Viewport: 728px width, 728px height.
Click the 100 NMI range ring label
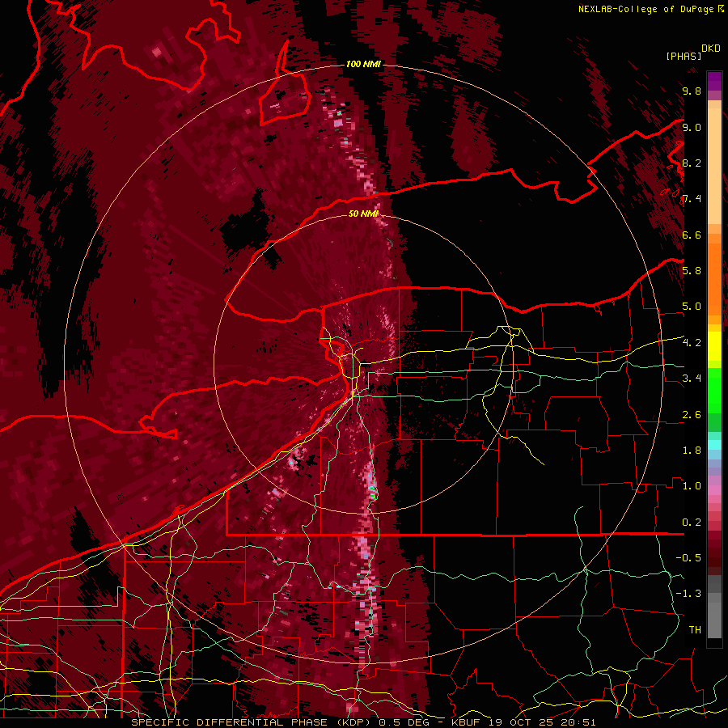point(363,64)
